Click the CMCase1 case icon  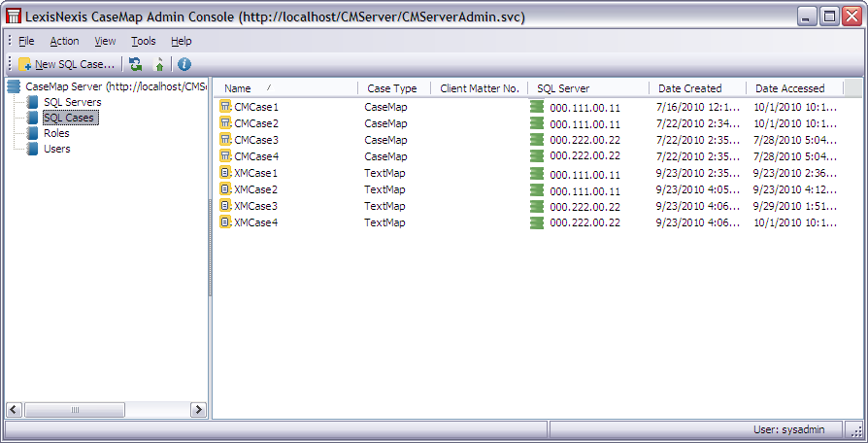pyautogui.click(x=225, y=106)
